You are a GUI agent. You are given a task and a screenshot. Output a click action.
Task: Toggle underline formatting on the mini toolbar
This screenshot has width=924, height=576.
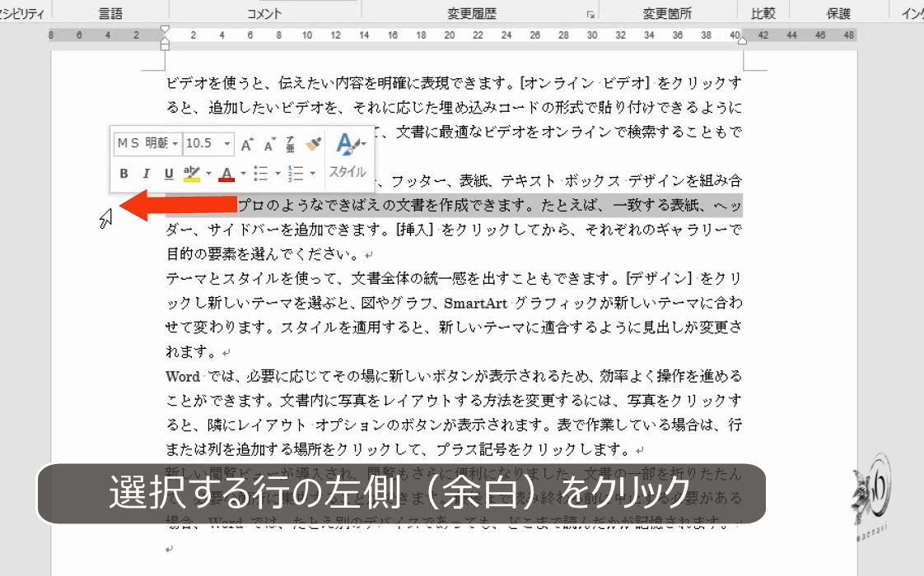click(x=169, y=173)
